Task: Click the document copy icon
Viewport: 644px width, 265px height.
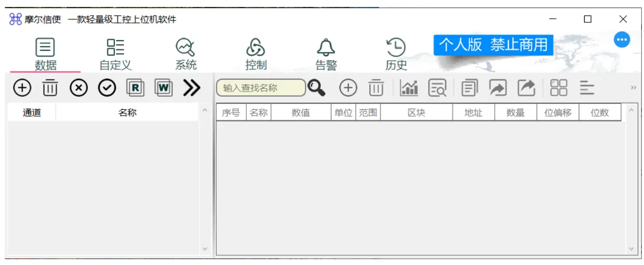Action: point(470,88)
